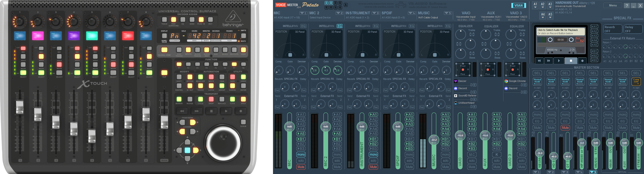Unmute the MIC input strip
The width and height of the screenshot is (644, 174).
[x=301, y=167]
